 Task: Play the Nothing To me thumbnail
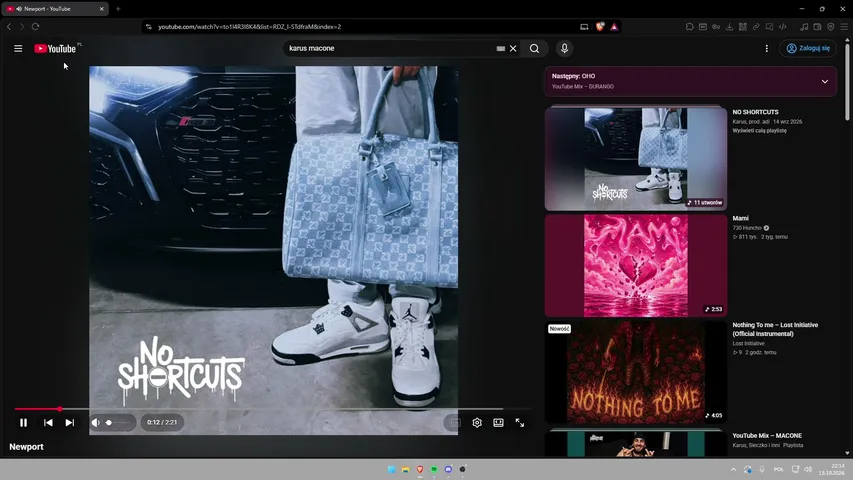pos(636,372)
